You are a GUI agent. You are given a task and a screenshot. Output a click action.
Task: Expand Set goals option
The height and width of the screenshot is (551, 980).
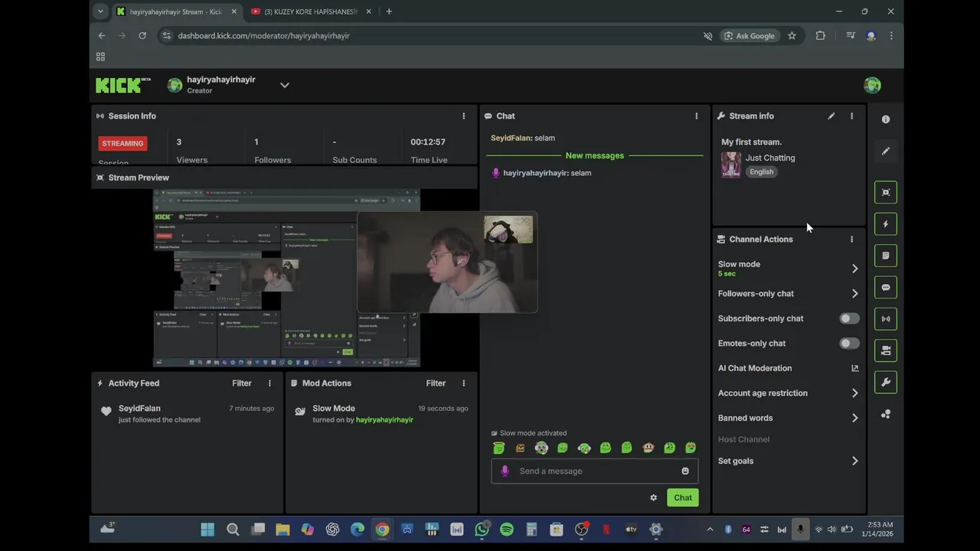(855, 461)
